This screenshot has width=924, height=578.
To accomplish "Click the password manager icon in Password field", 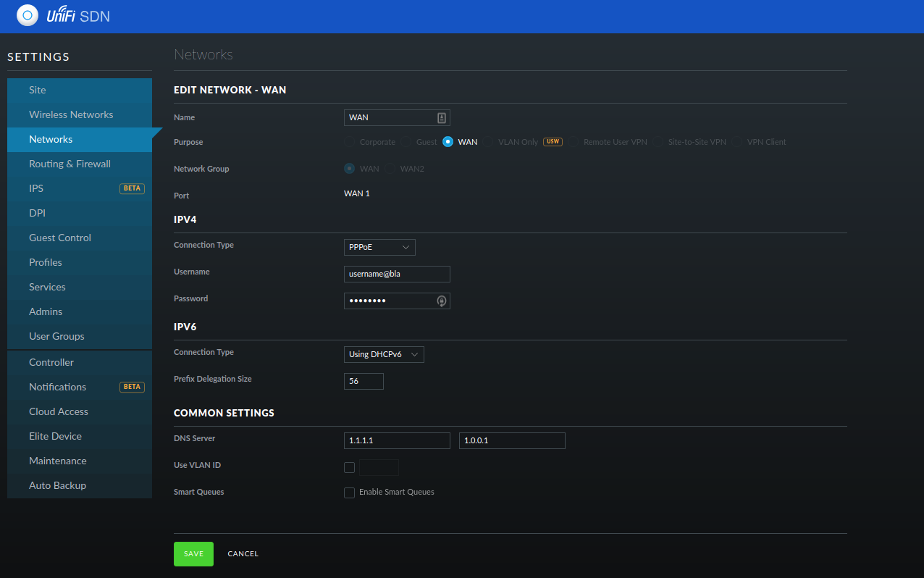I will point(442,301).
